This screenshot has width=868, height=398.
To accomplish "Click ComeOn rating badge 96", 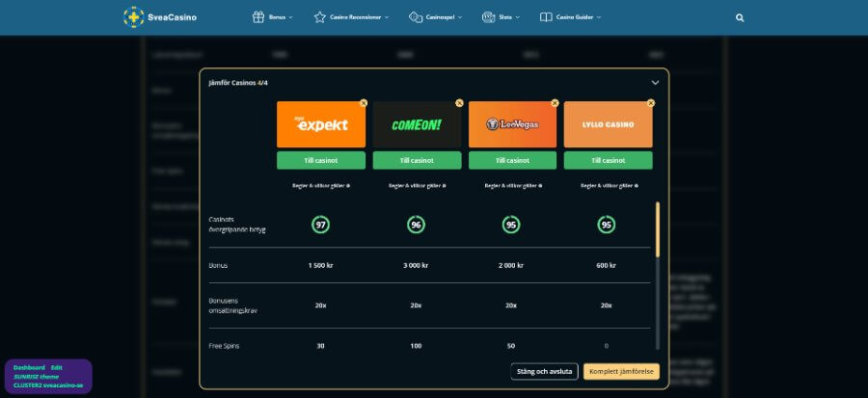I will 416,225.
